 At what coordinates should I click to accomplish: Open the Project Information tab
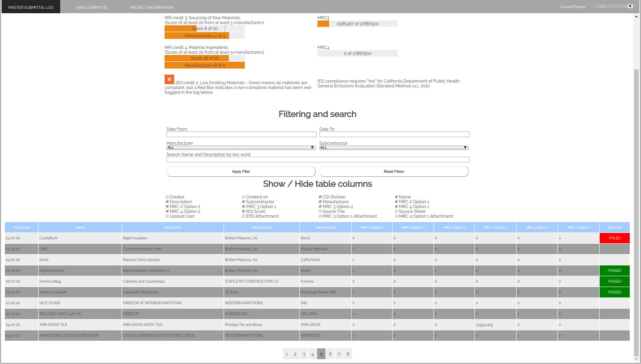[x=151, y=7]
